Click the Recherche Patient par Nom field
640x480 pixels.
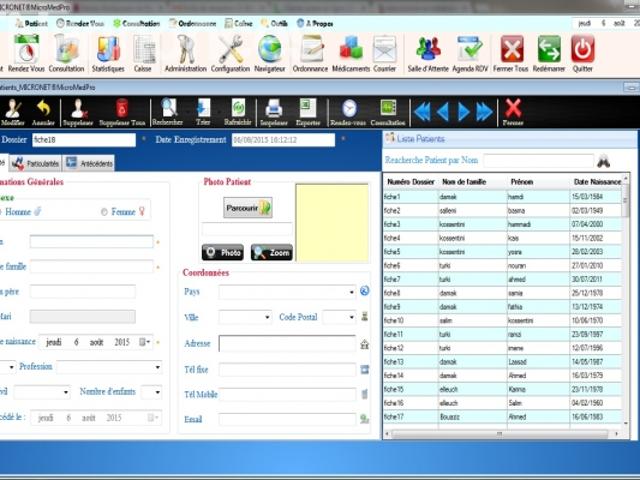(539, 161)
